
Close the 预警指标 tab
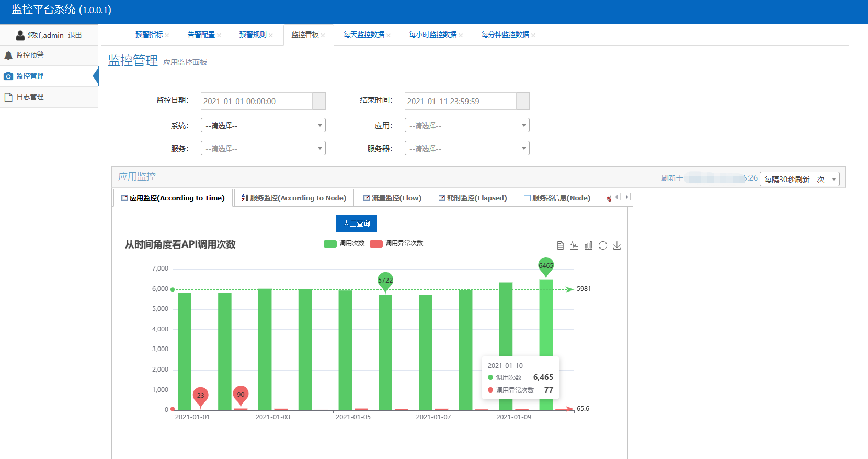[x=167, y=36]
